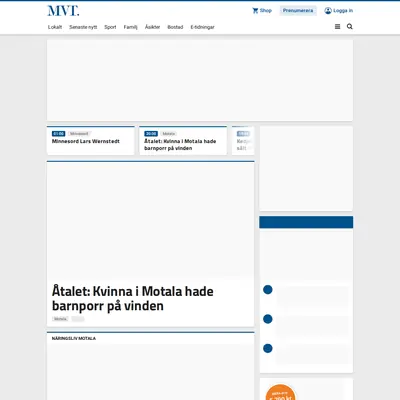
Task: Click the 01:00 time badge
Action: click(58, 134)
